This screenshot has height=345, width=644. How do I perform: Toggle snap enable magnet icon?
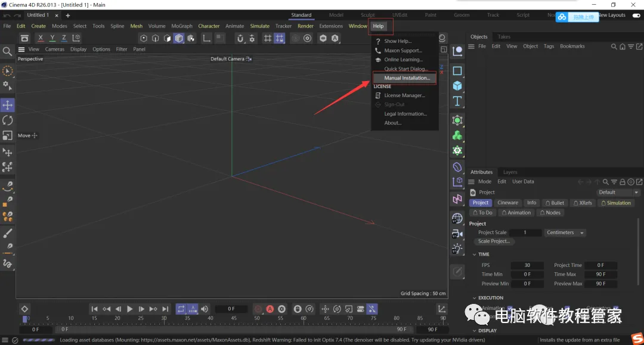point(240,38)
